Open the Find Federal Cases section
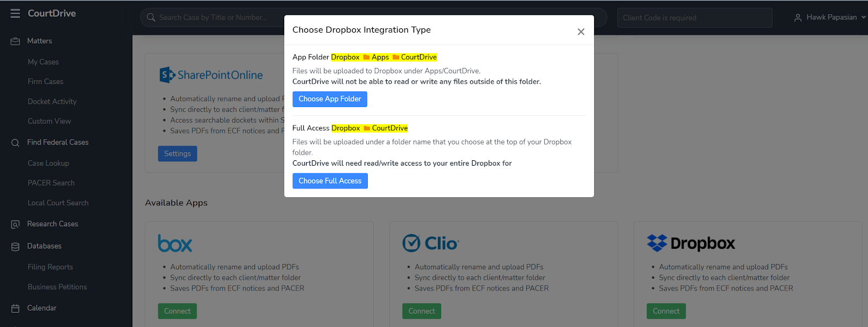Screen dimensions: 868x327 (x=58, y=142)
